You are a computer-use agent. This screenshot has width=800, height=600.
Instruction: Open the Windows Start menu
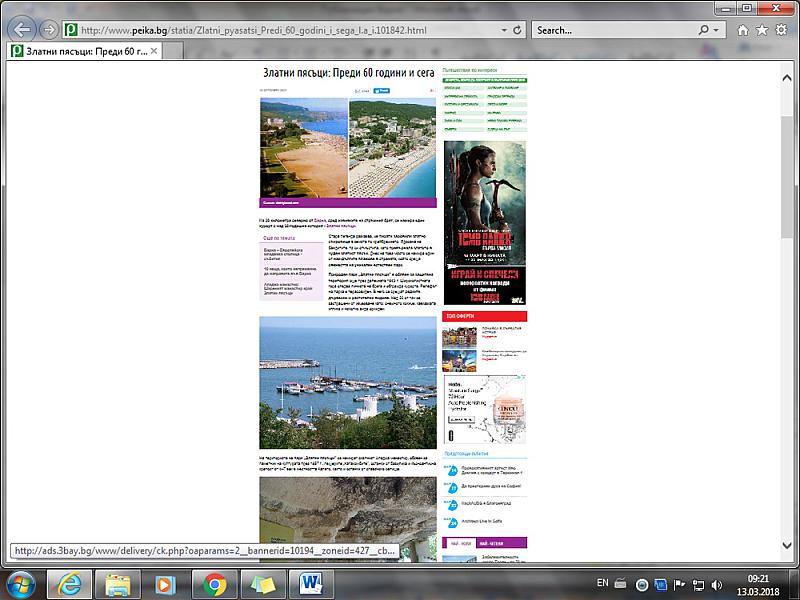[x=20, y=583]
